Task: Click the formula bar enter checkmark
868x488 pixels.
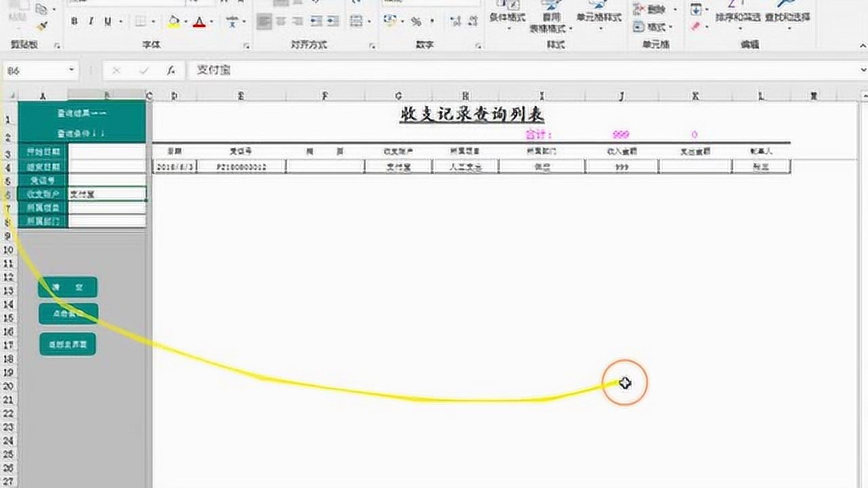Action: 144,70
